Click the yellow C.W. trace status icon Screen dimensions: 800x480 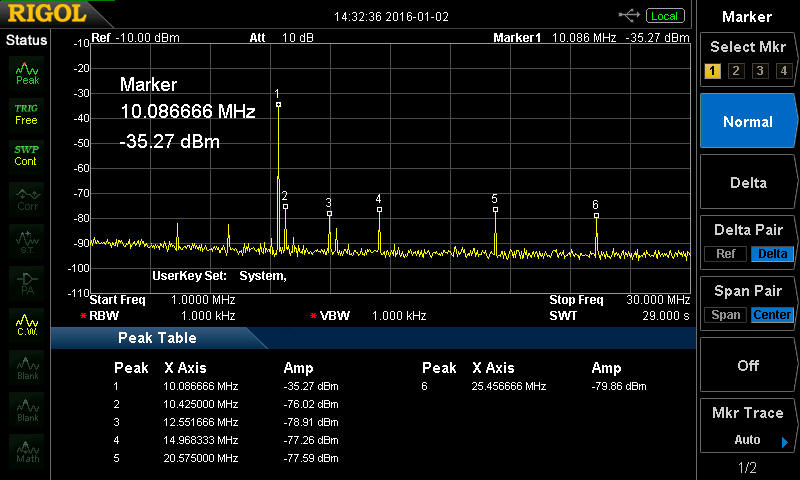coord(27,324)
